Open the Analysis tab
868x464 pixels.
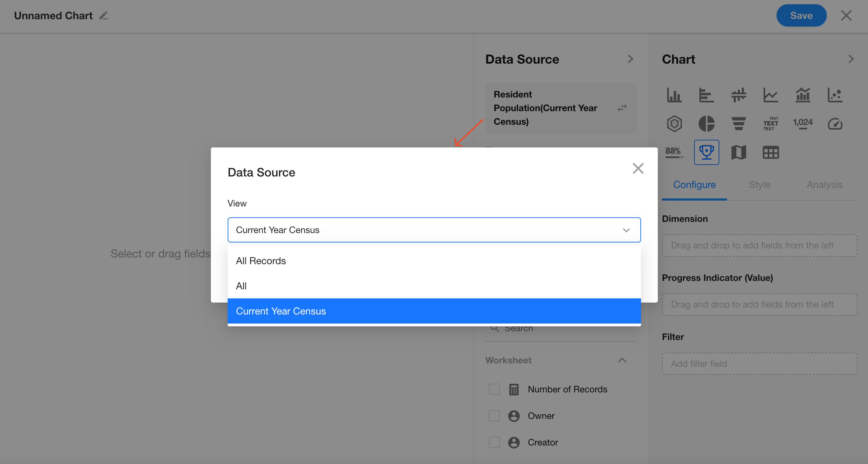tap(824, 184)
